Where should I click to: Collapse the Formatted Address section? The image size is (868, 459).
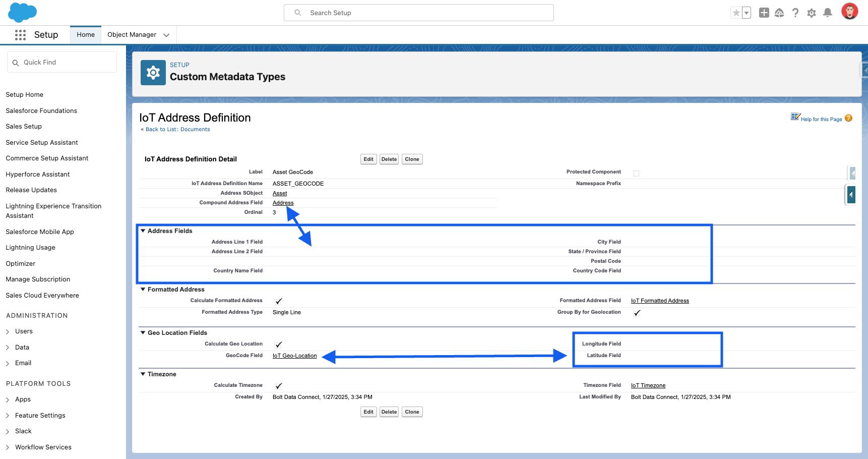click(143, 290)
